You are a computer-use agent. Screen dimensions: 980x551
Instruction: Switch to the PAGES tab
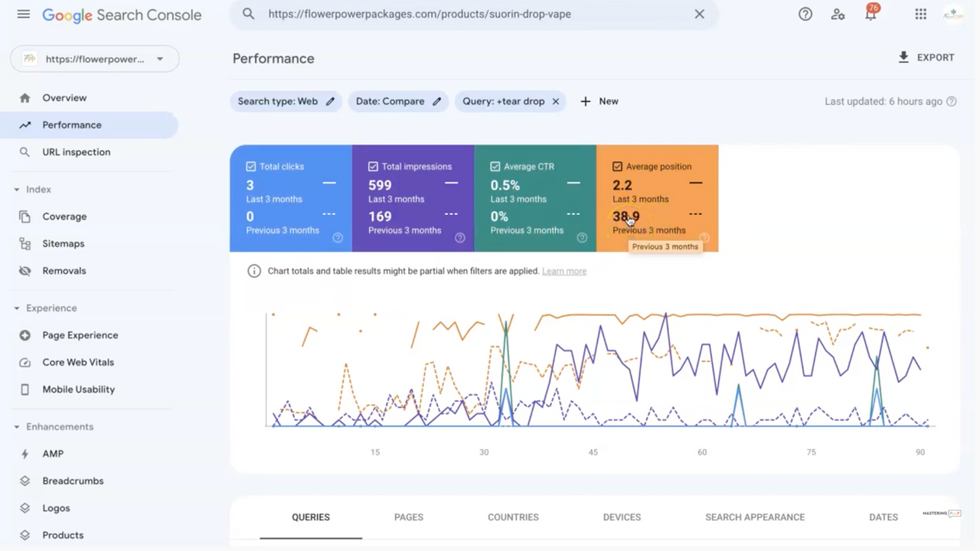408,517
